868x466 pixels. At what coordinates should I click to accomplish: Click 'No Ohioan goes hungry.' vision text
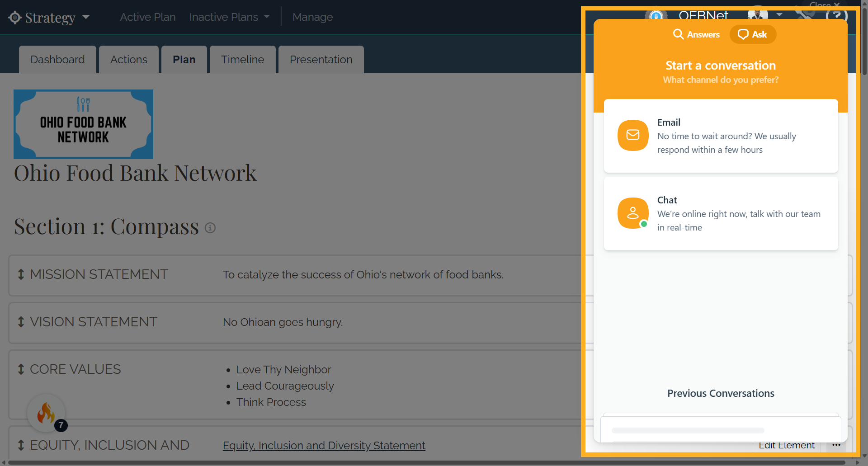tap(283, 322)
